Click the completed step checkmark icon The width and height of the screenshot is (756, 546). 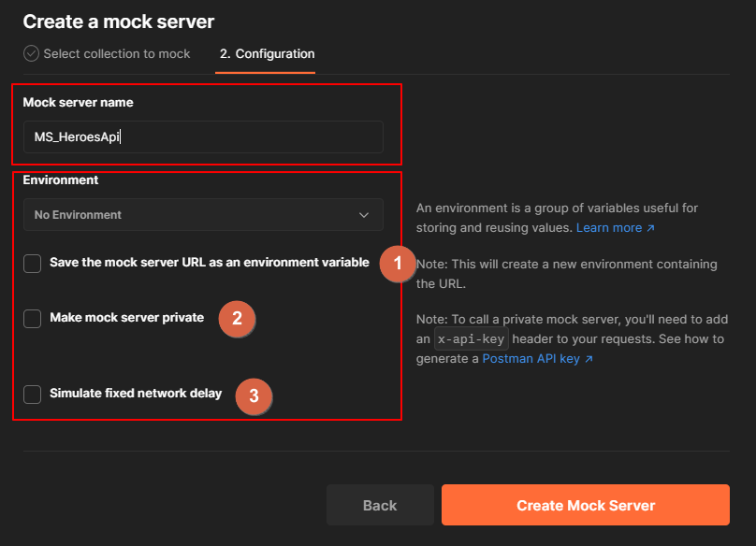pos(31,53)
